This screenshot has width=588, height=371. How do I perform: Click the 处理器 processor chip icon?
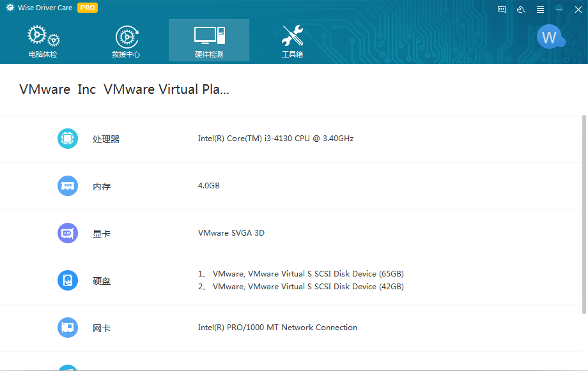click(68, 139)
